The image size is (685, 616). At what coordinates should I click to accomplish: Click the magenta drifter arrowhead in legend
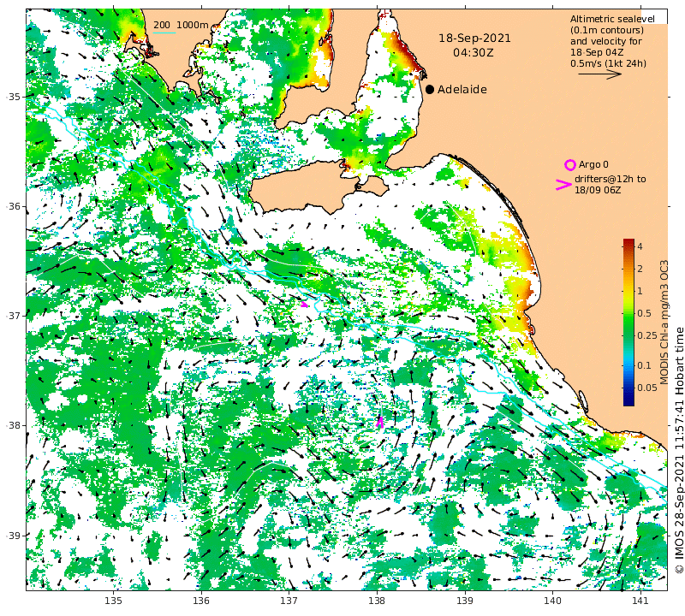tap(563, 185)
